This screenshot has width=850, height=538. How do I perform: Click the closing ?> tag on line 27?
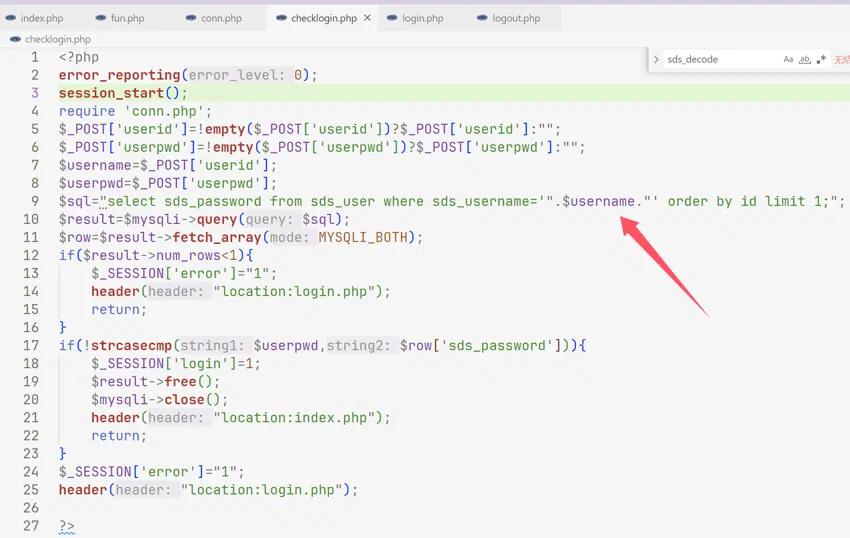click(67, 526)
